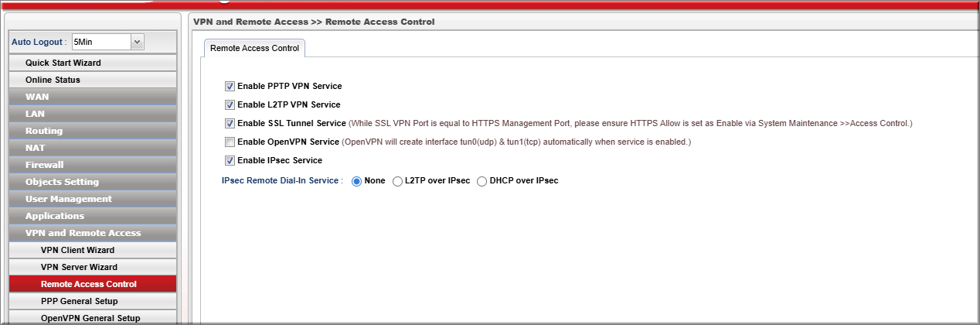Expand the Objects Setting section
980x325 pixels.
(x=62, y=182)
